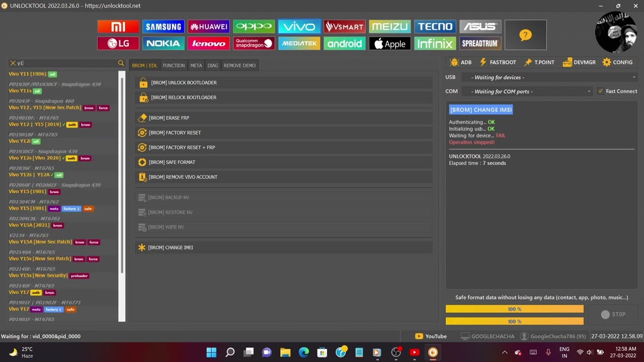Click the GoogleChacha786 account entry

(x=553, y=336)
